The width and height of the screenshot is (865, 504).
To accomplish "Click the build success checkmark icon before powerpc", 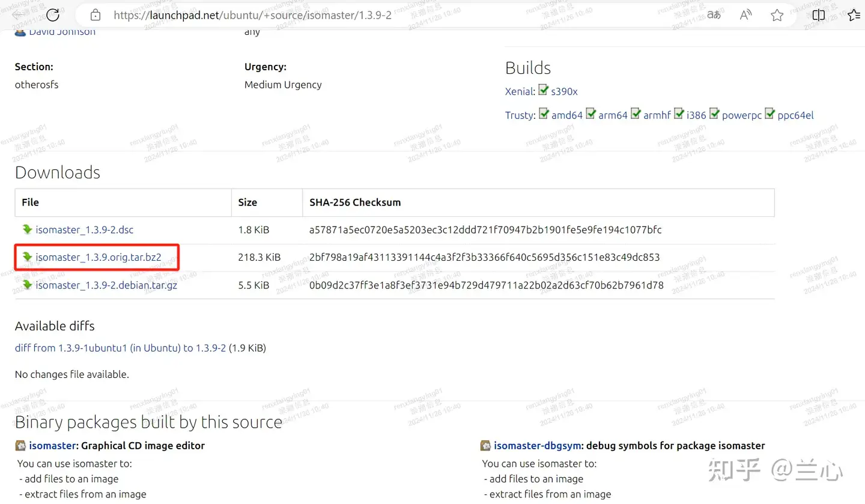I will pyautogui.click(x=714, y=114).
